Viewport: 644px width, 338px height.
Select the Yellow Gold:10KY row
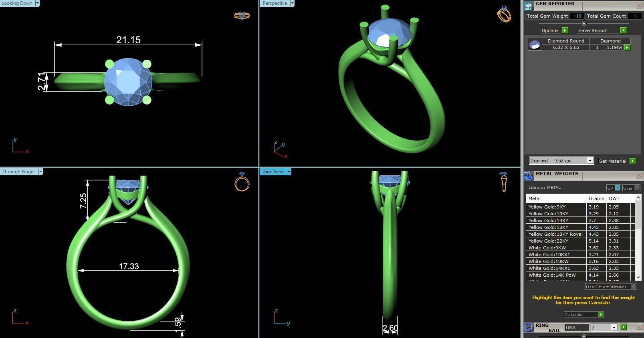(580, 214)
